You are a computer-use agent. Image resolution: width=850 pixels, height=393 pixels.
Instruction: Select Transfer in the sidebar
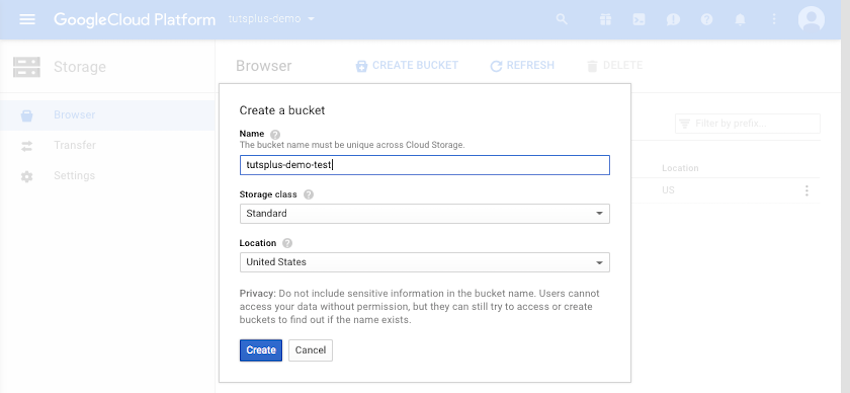[x=75, y=145]
